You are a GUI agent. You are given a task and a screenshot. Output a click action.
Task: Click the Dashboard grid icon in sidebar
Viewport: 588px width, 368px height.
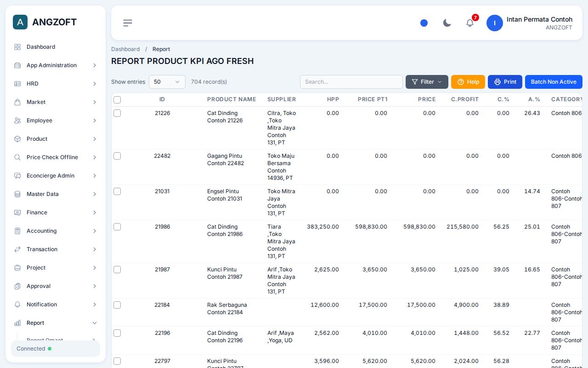(x=17, y=47)
